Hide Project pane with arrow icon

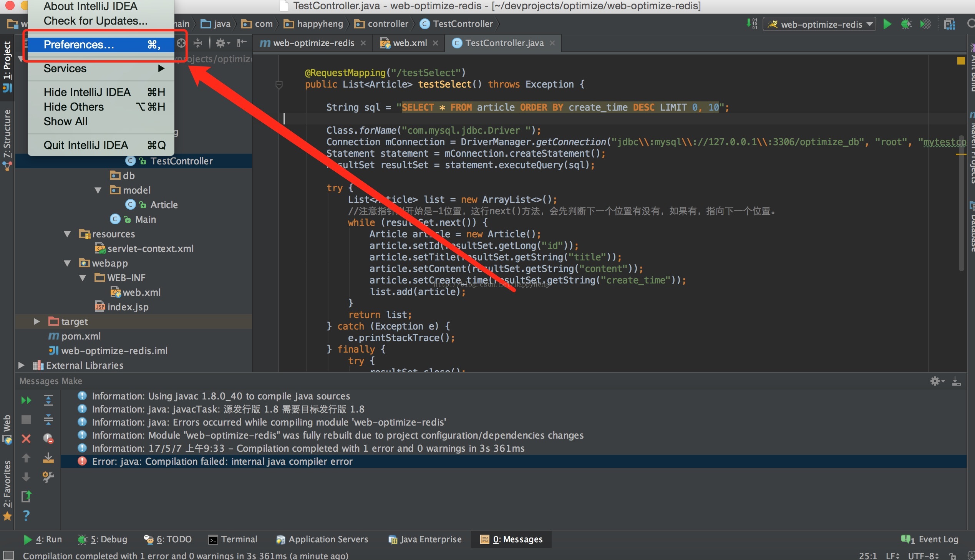pyautogui.click(x=242, y=43)
